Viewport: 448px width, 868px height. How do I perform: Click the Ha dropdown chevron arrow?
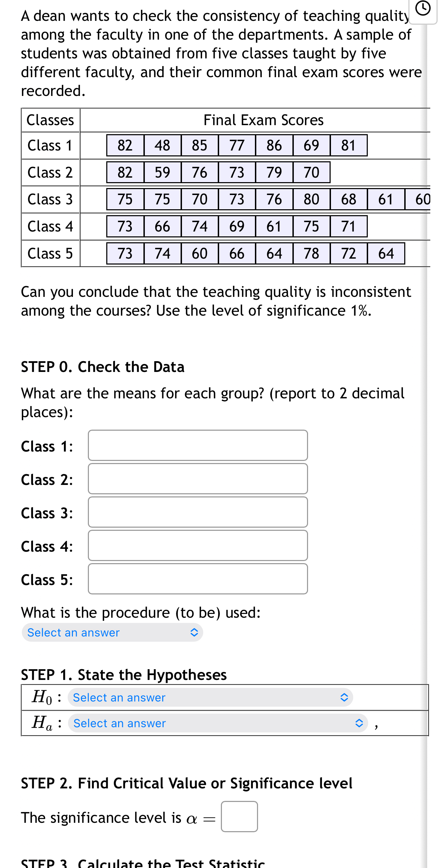tap(359, 723)
